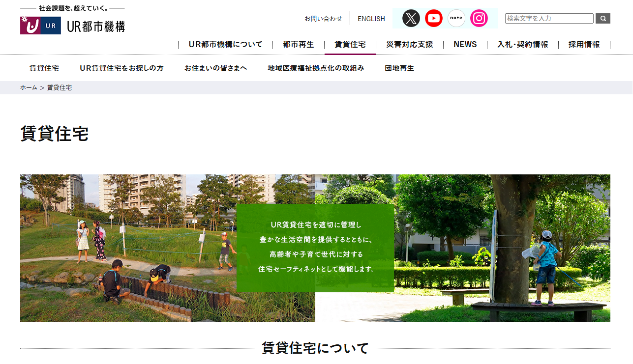The height and width of the screenshot is (364, 633).
Task: Click the UR logo in header
Action: 73,26
